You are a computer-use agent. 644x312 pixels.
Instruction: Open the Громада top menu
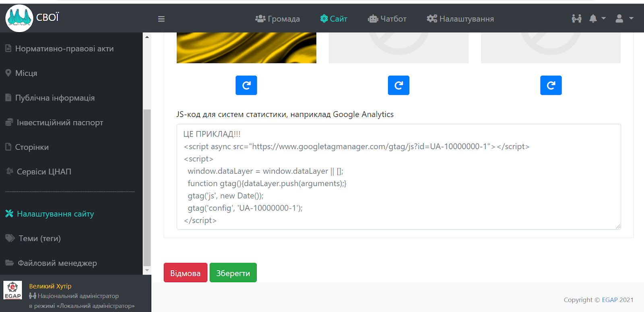[278, 19]
